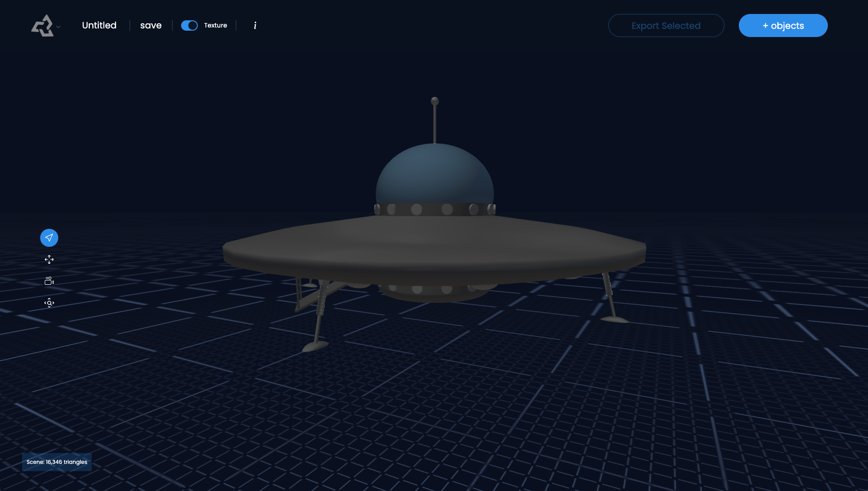Click the scene triangles count badge
The width and height of the screenshot is (868, 491).
tap(57, 462)
